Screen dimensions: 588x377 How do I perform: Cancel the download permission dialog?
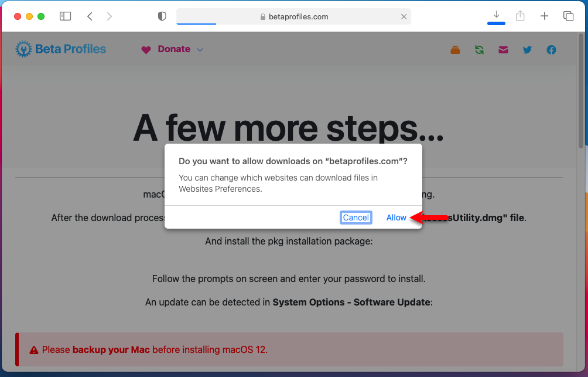356,218
